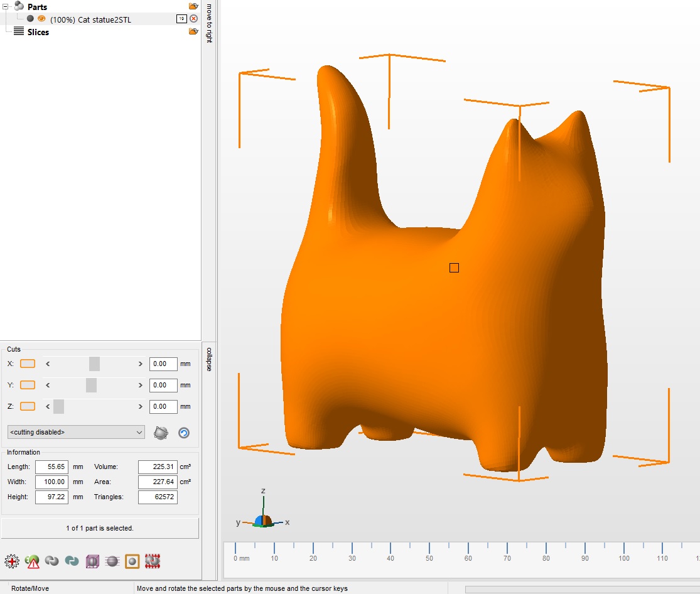Click the purple boxed-sphere cutting icon
700x594 pixels.
pyautogui.click(x=92, y=561)
